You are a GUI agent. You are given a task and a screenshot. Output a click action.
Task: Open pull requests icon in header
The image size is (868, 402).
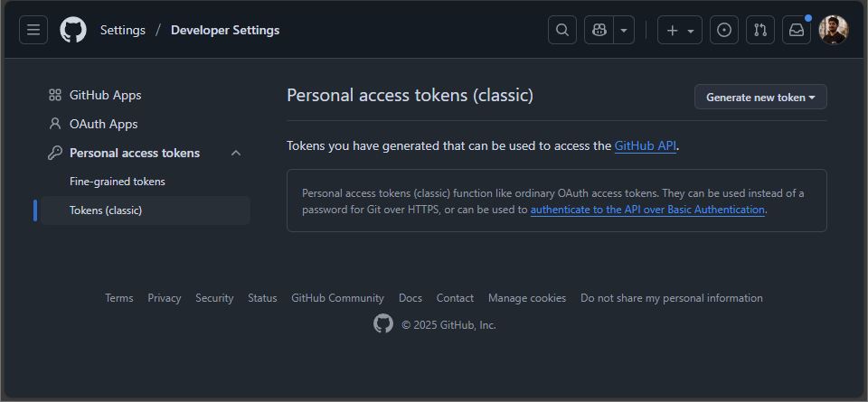pos(760,30)
